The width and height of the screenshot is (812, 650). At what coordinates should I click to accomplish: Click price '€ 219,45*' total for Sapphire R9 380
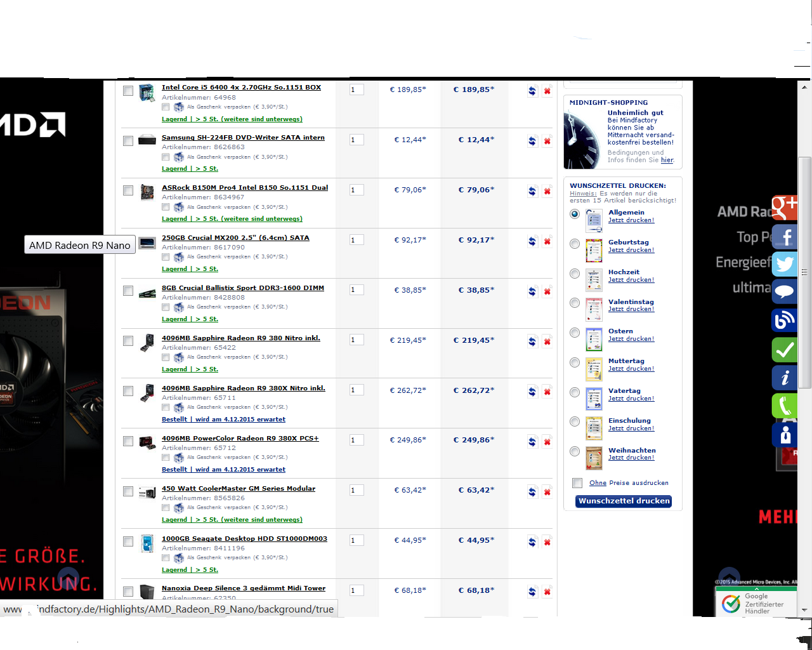(474, 340)
